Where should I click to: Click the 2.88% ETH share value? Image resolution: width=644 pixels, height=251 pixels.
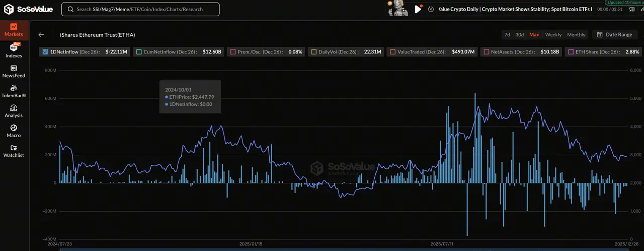[632, 51]
